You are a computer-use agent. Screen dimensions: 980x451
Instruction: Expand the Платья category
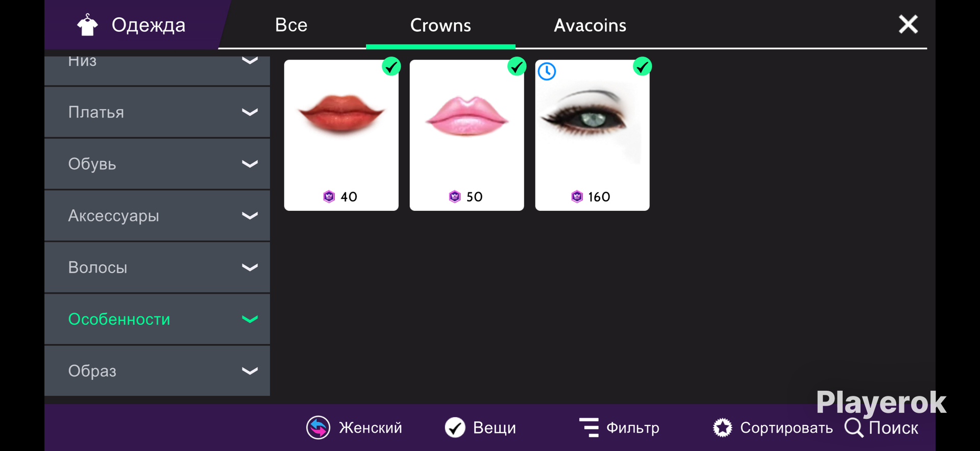[x=157, y=112]
